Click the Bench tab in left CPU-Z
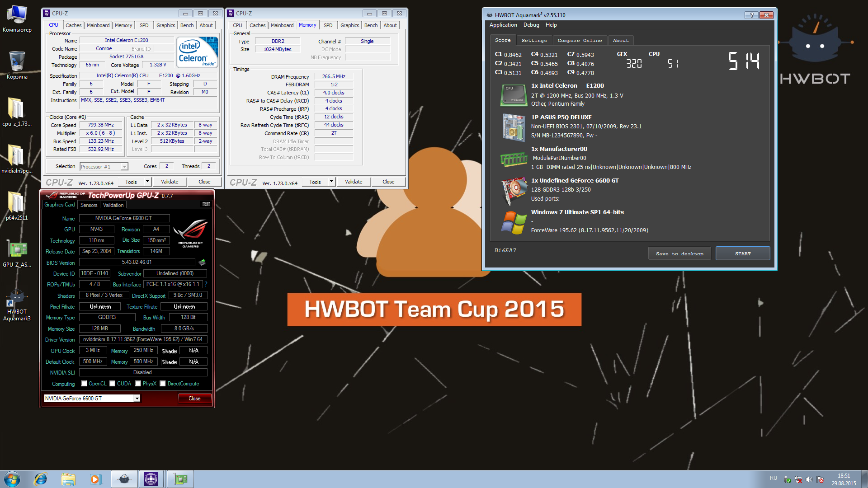The width and height of the screenshot is (868, 488). click(187, 25)
